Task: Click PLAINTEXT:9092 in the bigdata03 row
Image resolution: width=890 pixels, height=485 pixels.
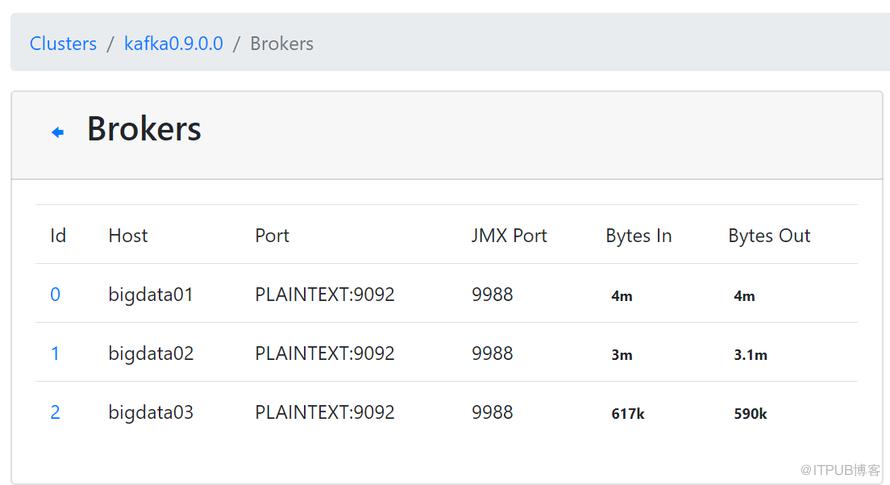Action: (x=325, y=412)
